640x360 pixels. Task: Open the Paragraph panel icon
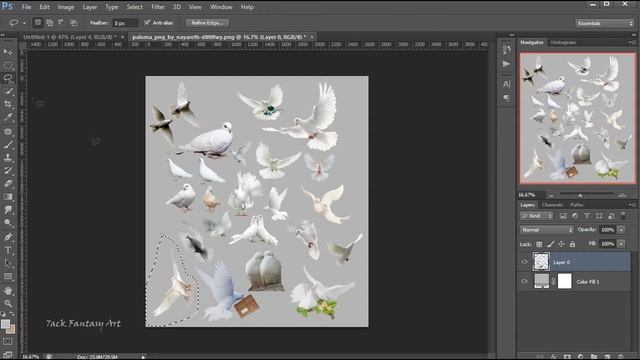pos(507,98)
